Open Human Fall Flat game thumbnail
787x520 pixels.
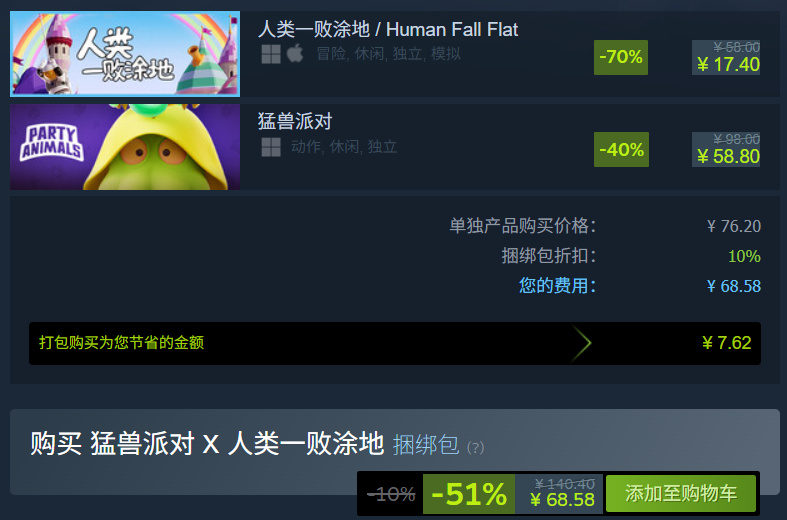click(x=125, y=54)
